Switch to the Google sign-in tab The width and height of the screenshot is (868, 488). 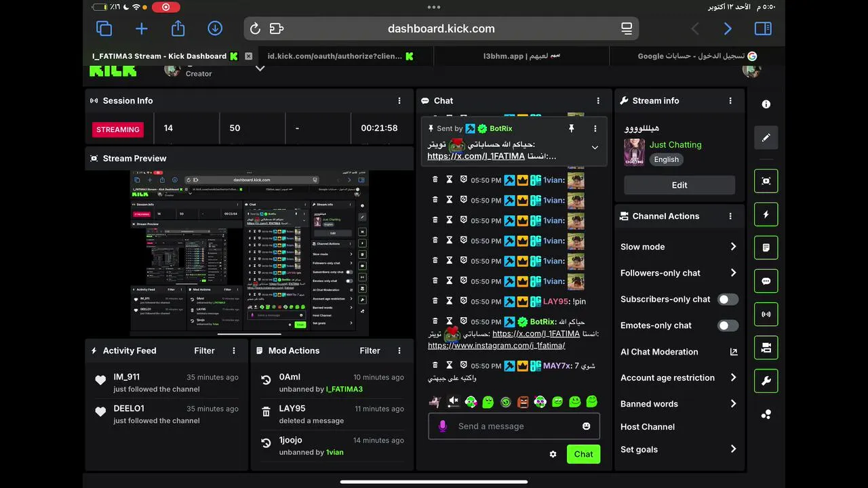pos(697,56)
